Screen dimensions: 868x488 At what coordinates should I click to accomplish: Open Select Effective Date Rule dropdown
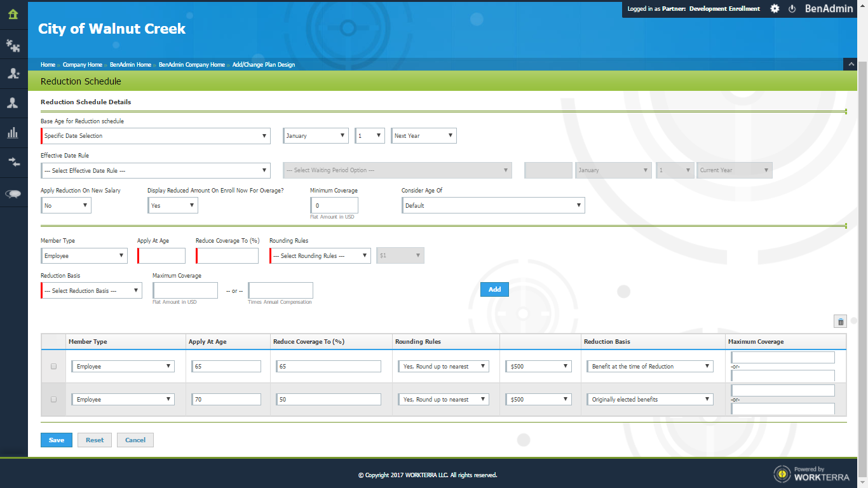click(156, 170)
